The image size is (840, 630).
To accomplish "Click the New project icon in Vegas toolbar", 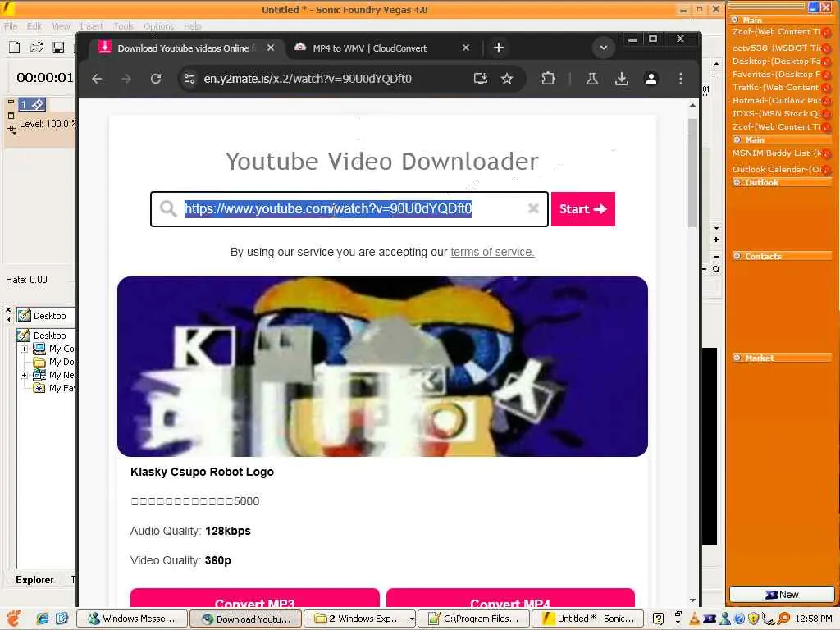I will (15, 48).
